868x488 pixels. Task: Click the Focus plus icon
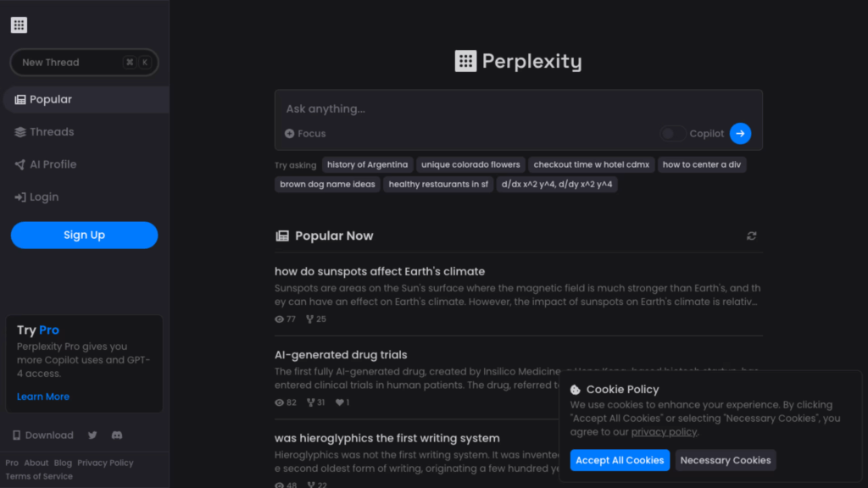tap(290, 134)
